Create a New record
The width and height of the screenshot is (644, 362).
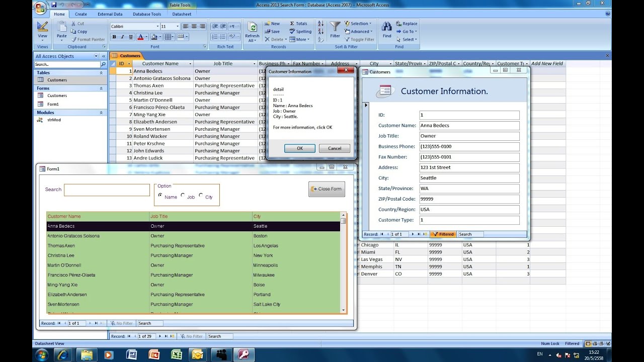[x=272, y=24]
